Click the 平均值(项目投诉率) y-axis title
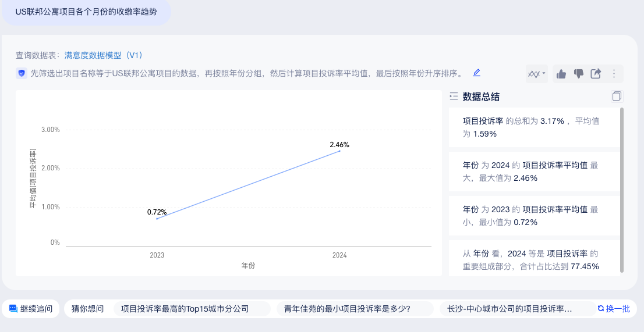The width and height of the screenshot is (644, 332). point(33,179)
